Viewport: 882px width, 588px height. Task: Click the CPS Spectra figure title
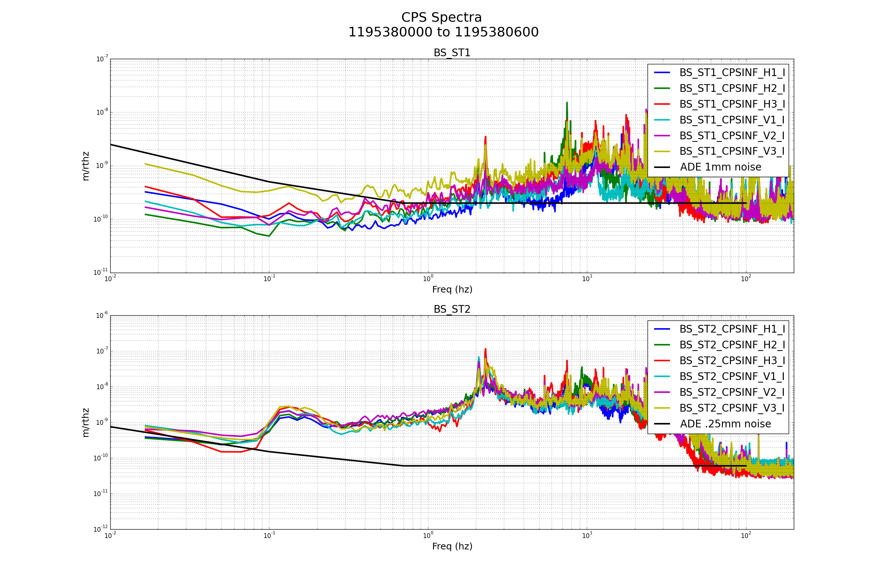(x=441, y=18)
